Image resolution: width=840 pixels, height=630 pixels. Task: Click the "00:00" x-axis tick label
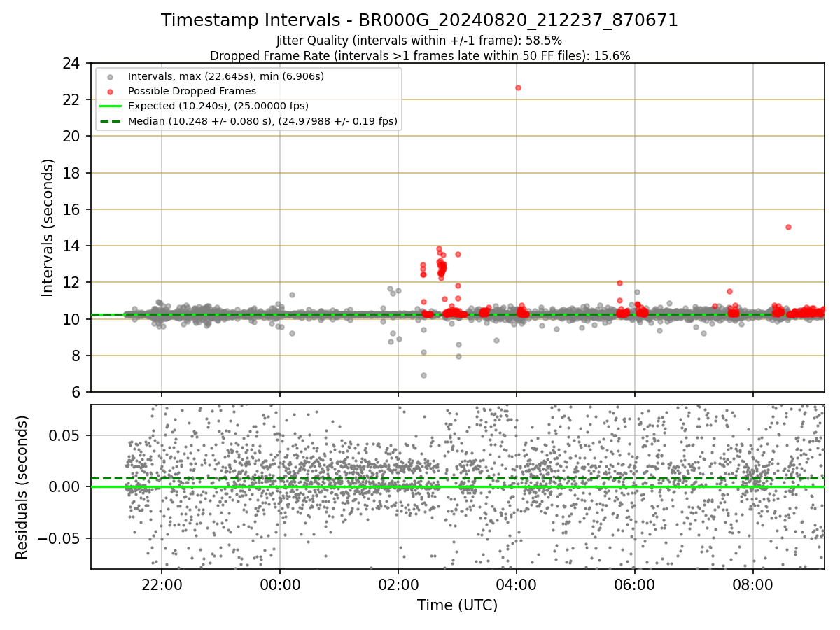point(280,585)
